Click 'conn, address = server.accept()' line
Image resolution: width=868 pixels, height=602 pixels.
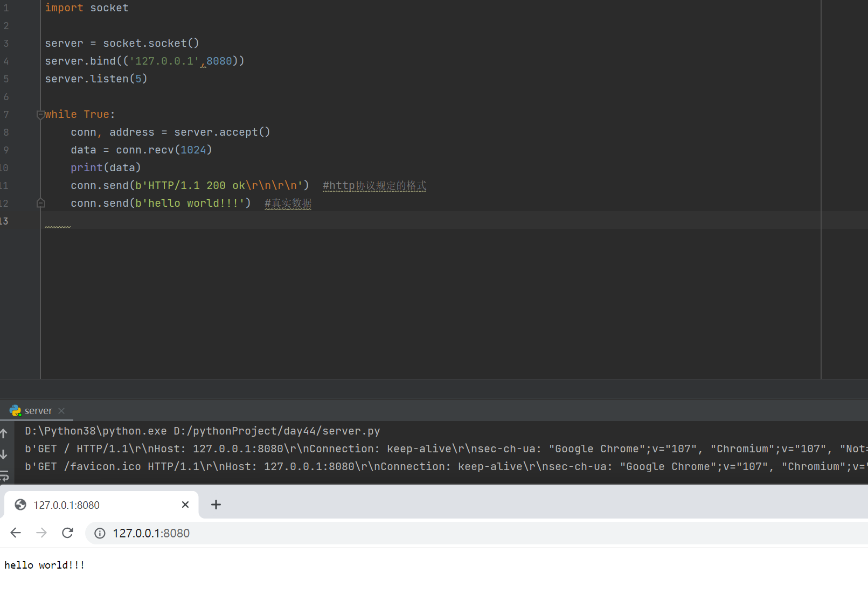[x=170, y=132]
